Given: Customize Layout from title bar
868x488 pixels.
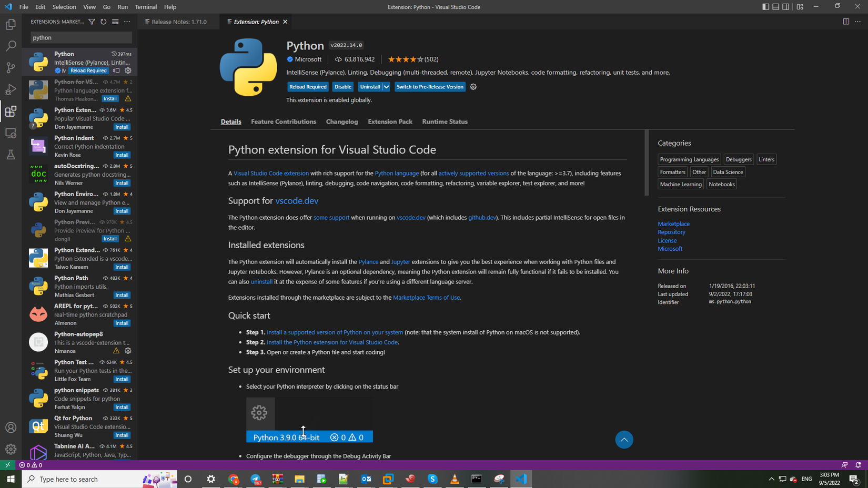Looking at the screenshot, I should 800,7.
